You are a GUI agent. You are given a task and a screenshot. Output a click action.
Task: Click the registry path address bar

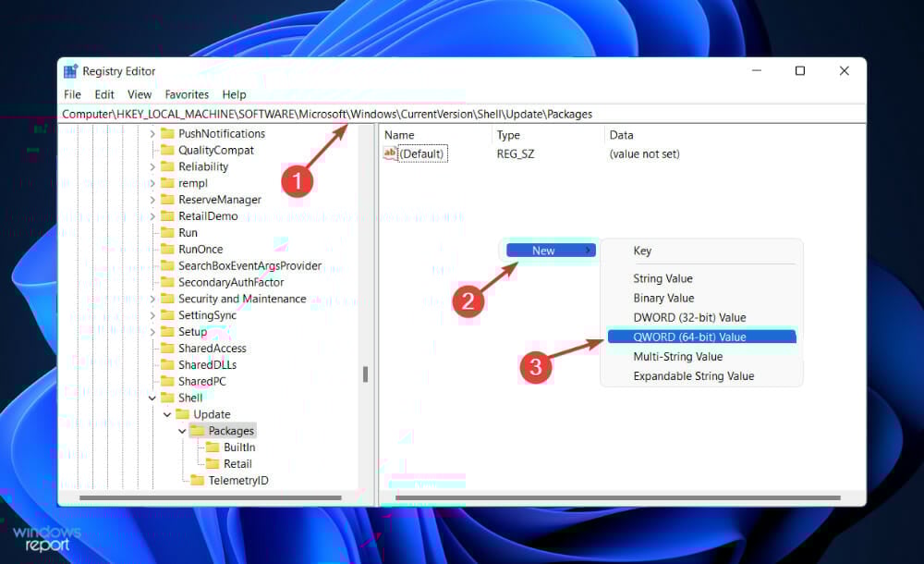[x=462, y=114]
